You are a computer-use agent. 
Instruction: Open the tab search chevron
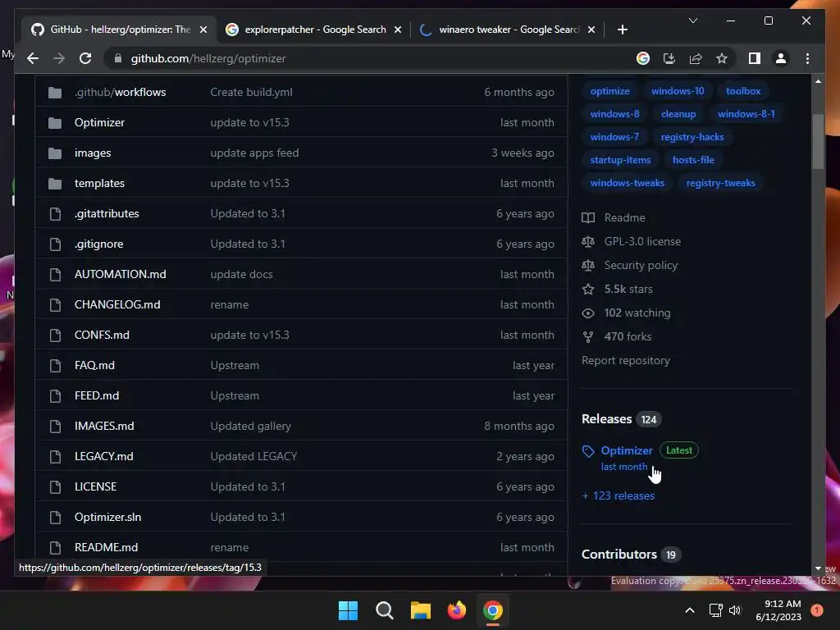[692, 21]
